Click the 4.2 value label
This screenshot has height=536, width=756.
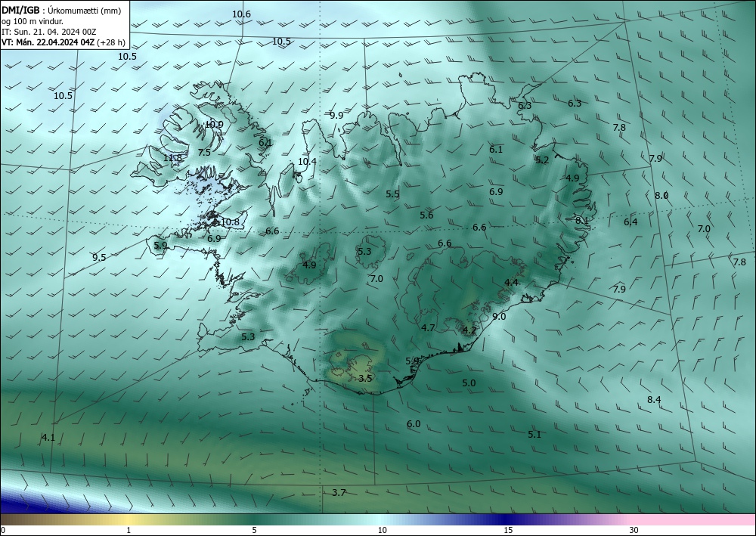[x=469, y=330]
